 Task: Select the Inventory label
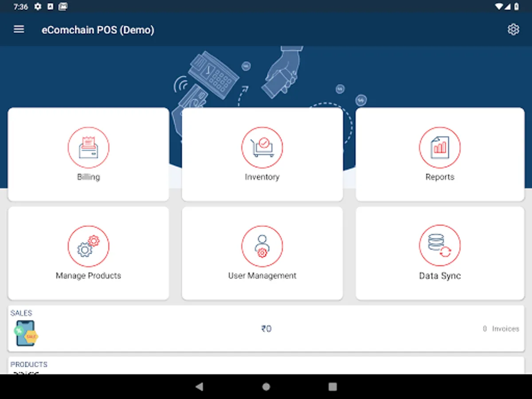(x=262, y=177)
